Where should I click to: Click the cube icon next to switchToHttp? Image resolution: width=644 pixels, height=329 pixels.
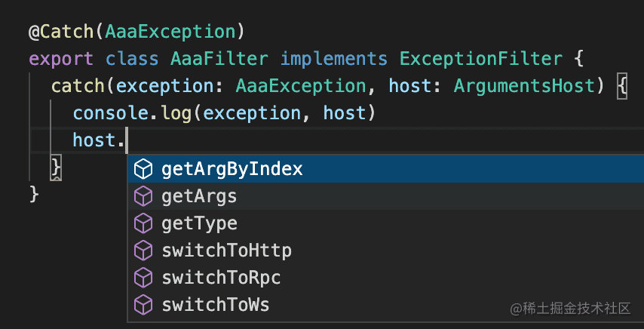coord(143,251)
